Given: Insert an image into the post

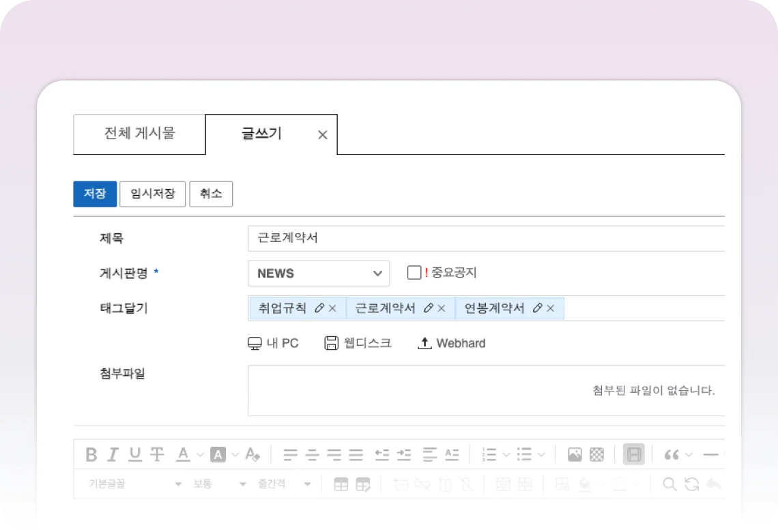Looking at the screenshot, I should (575, 454).
